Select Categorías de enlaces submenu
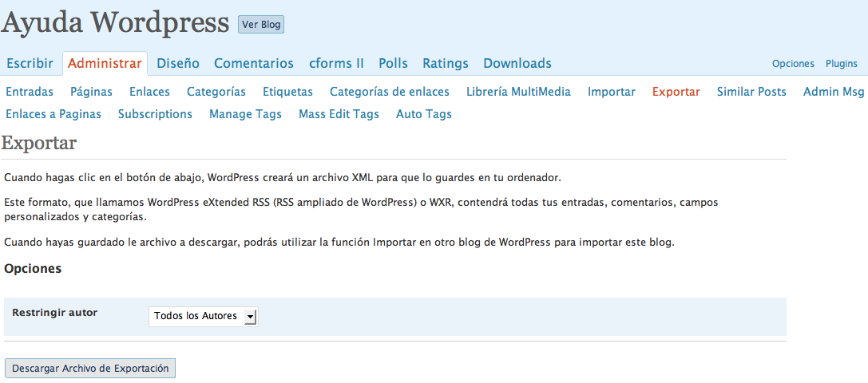 pyautogui.click(x=390, y=92)
